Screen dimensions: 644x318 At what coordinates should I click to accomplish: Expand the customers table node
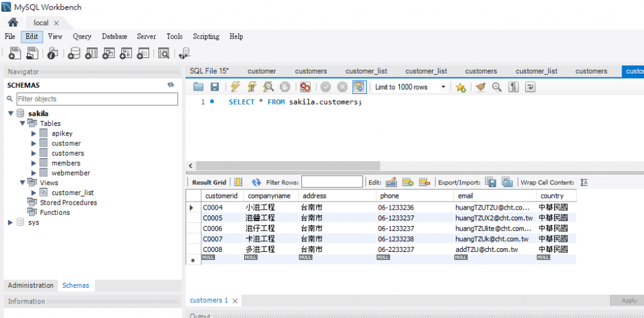click(x=34, y=153)
